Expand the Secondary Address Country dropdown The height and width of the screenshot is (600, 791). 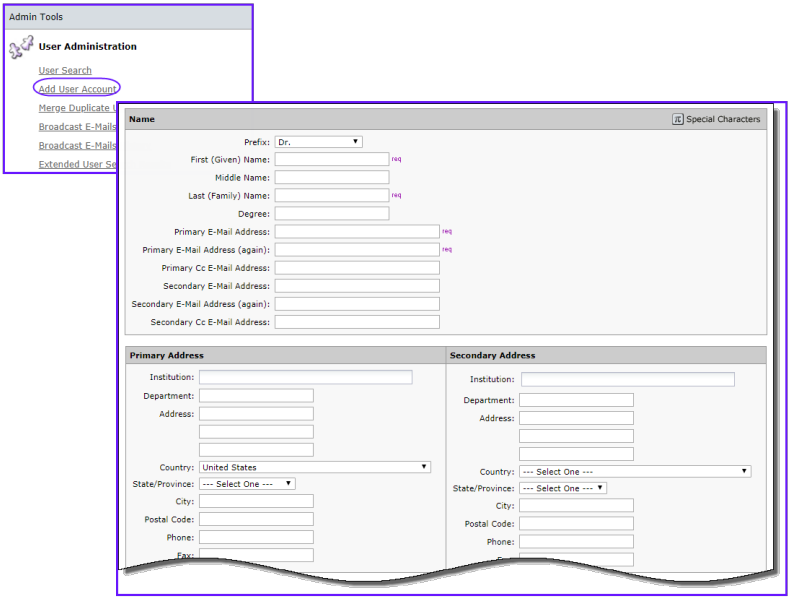coord(634,471)
